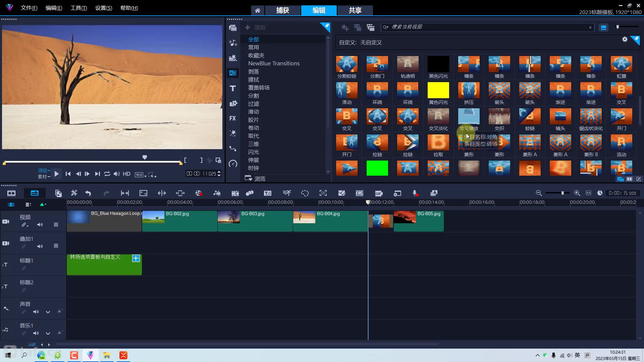Viewport: 644px width, 362px height.
Task: Open the Sound library panel icon
Action: click(x=233, y=43)
